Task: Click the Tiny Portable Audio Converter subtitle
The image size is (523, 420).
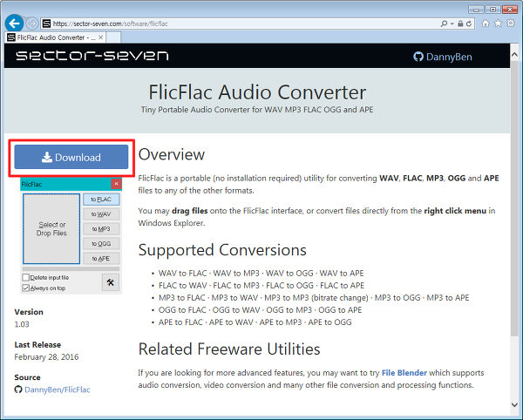Action: [257, 110]
